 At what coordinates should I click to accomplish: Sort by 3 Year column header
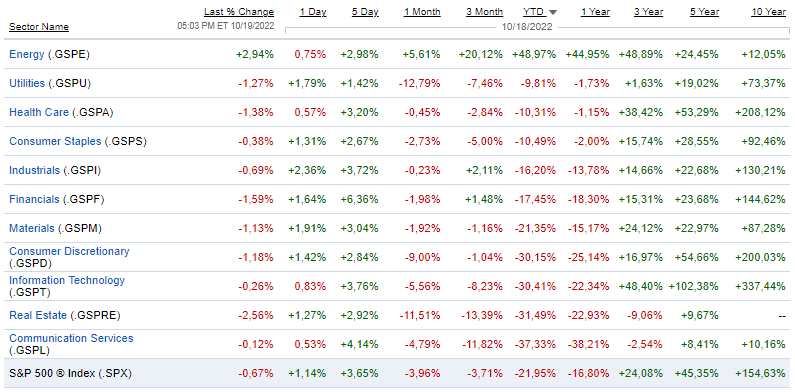point(648,12)
